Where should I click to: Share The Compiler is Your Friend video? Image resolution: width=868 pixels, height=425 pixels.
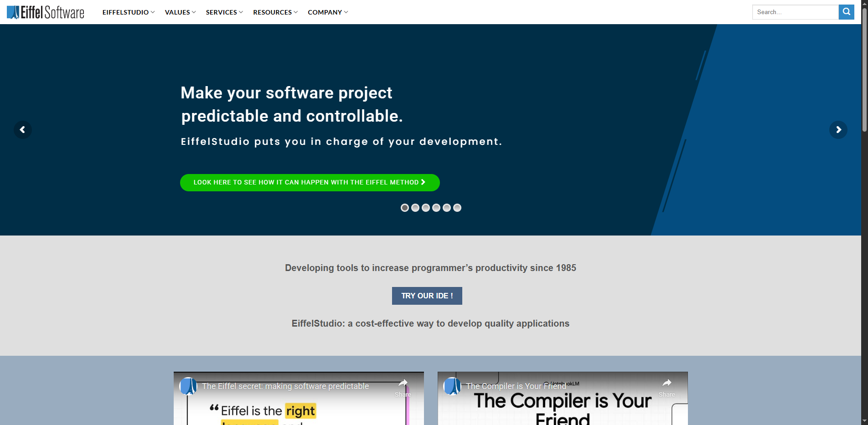[667, 387]
